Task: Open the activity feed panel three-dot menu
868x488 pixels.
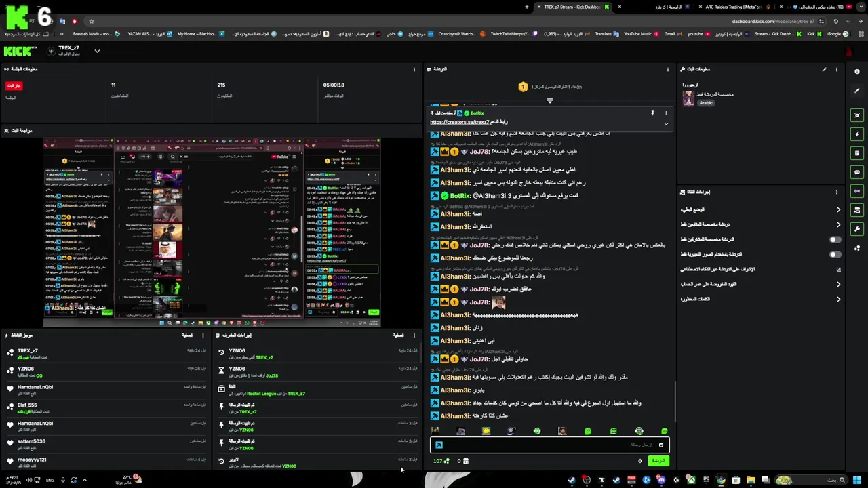Action: (202, 335)
